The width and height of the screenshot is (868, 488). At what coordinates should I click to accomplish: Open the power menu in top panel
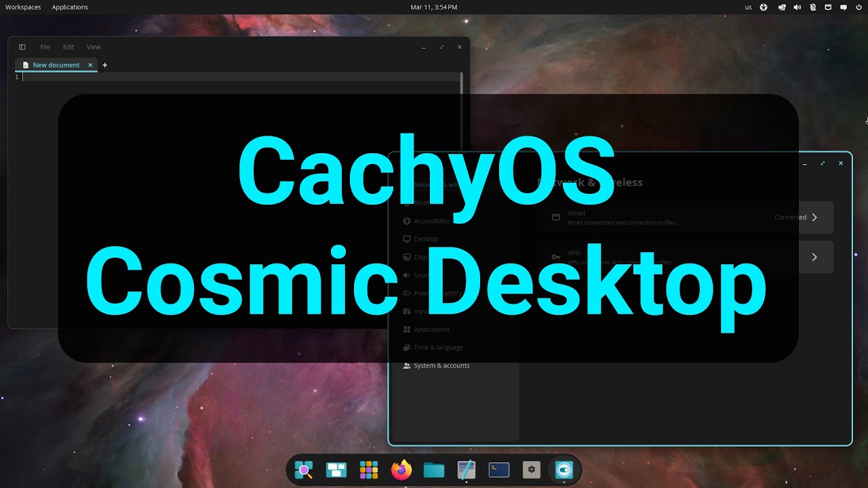pyautogui.click(x=859, y=7)
